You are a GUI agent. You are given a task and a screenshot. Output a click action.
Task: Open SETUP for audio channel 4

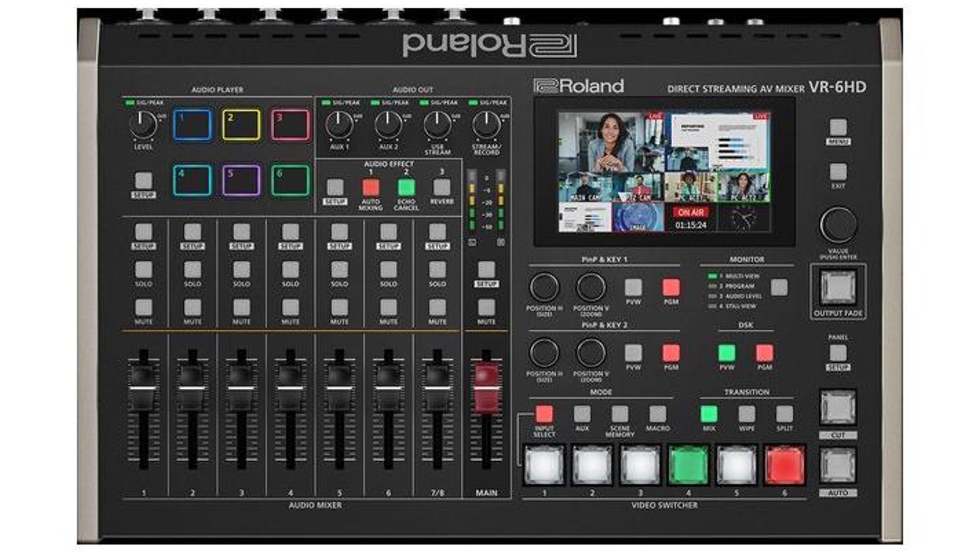(x=290, y=232)
